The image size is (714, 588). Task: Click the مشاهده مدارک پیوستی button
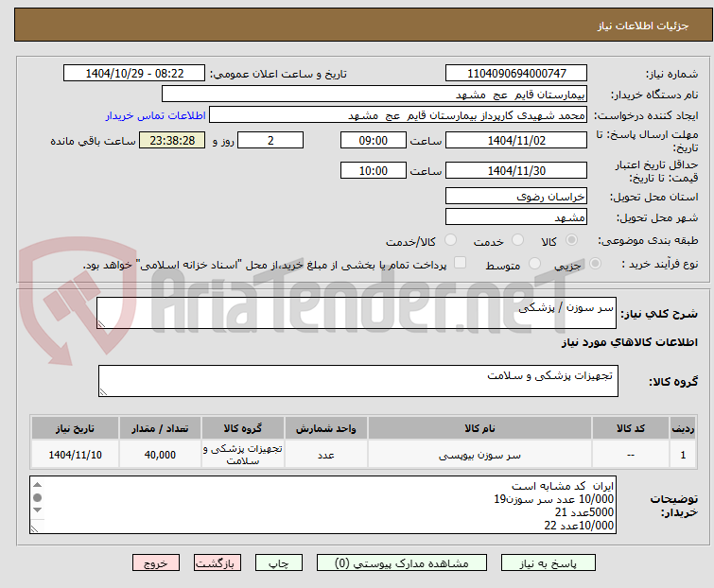click(x=402, y=563)
